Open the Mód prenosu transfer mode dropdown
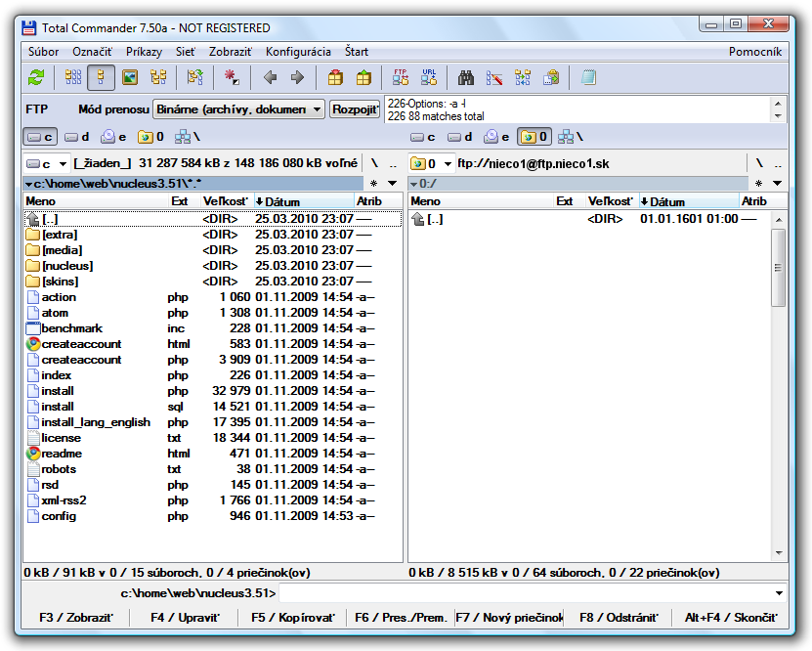 click(238, 109)
